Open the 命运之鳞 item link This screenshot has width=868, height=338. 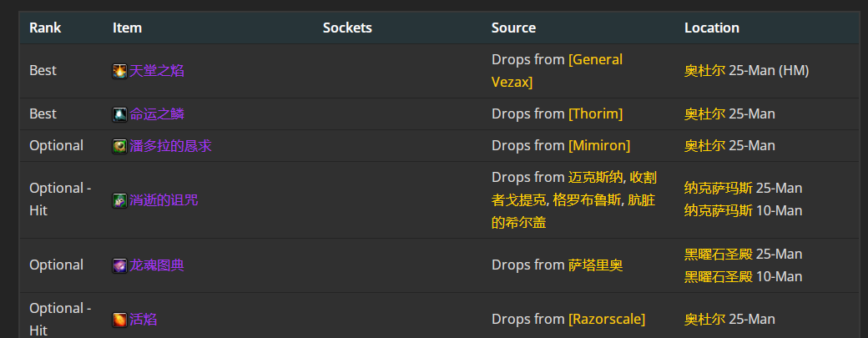(157, 114)
